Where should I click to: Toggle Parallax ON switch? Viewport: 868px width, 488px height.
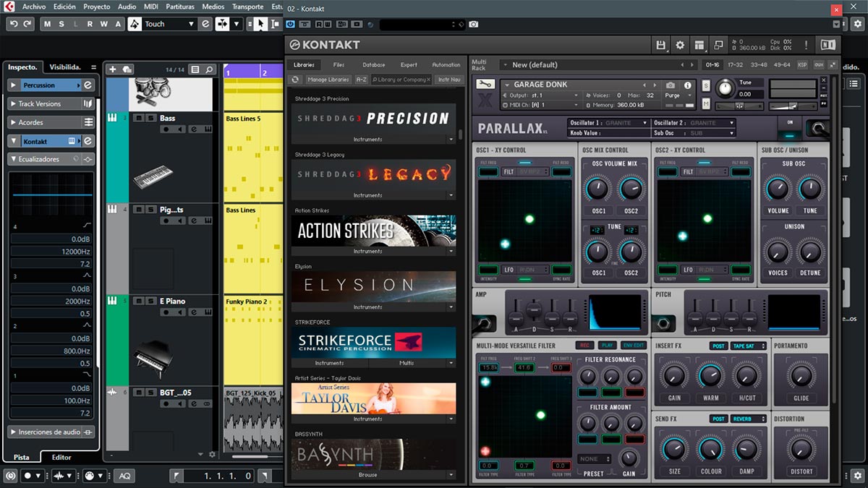pyautogui.click(x=790, y=129)
